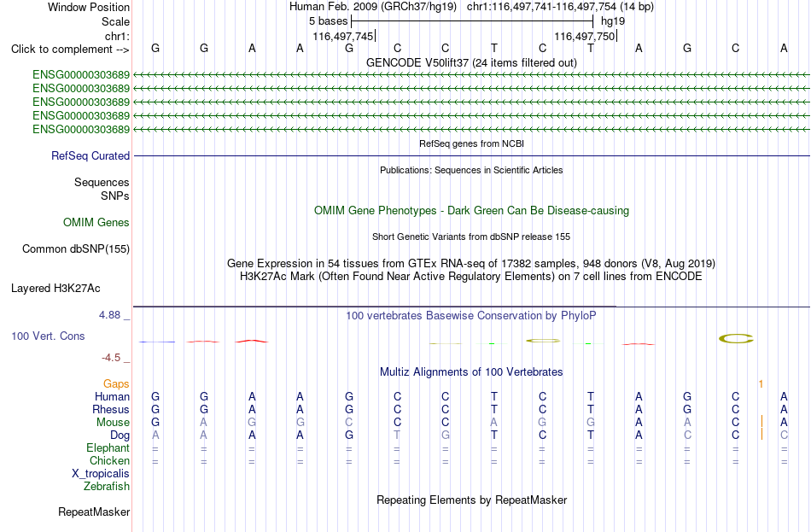Click the '5 bases' scale bar label
This screenshot has width=811, height=532.
point(329,21)
